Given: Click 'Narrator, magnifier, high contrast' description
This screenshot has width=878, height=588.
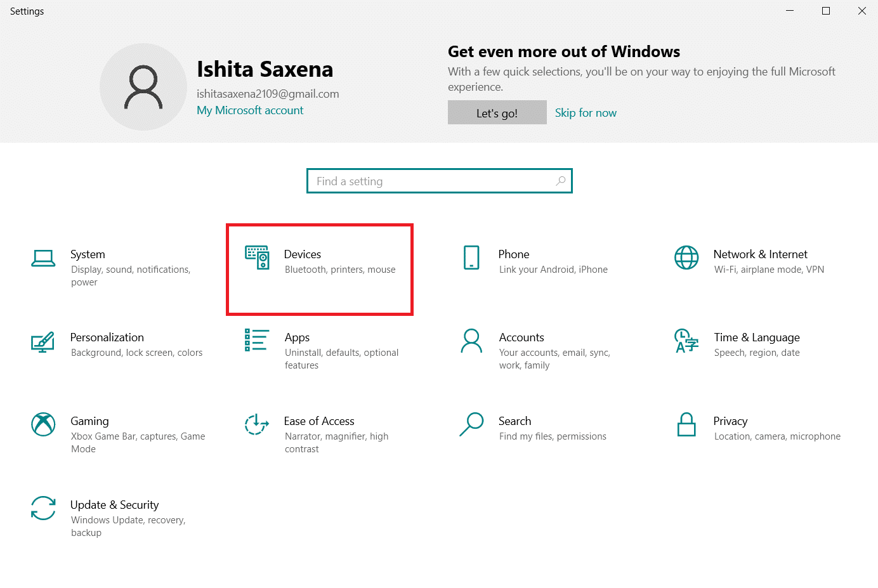Looking at the screenshot, I should [x=336, y=443].
